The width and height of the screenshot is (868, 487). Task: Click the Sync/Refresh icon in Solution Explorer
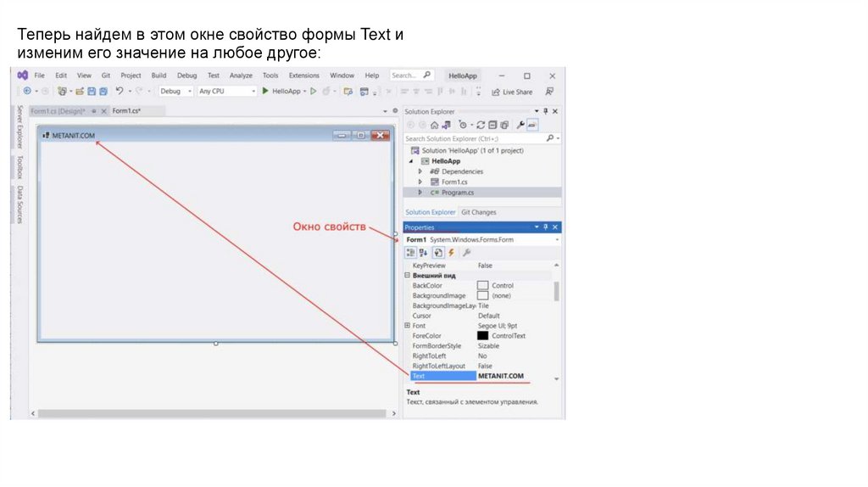coord(481,126)
